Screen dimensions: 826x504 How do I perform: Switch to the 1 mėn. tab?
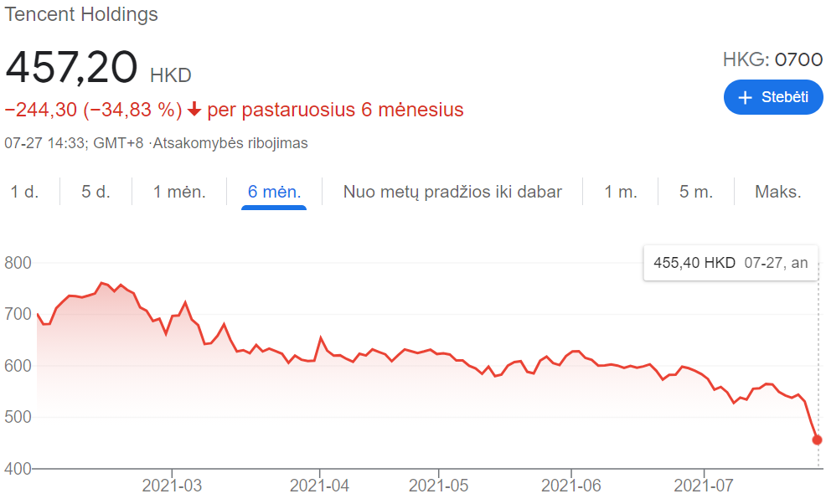(179, 191)
